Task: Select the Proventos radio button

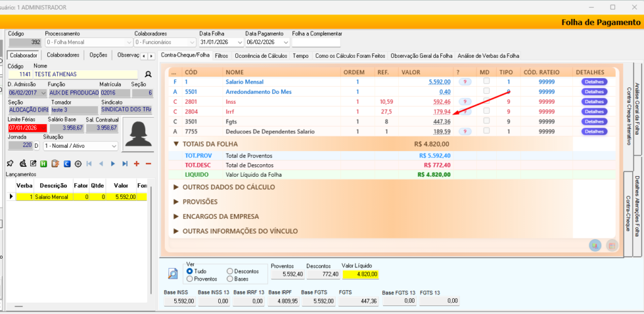Action: [190, 278]
